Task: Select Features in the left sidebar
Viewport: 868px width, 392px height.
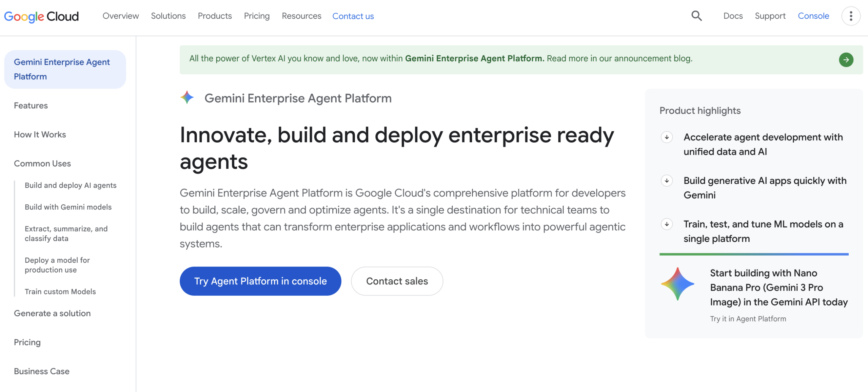Action: tap(31, 106)
